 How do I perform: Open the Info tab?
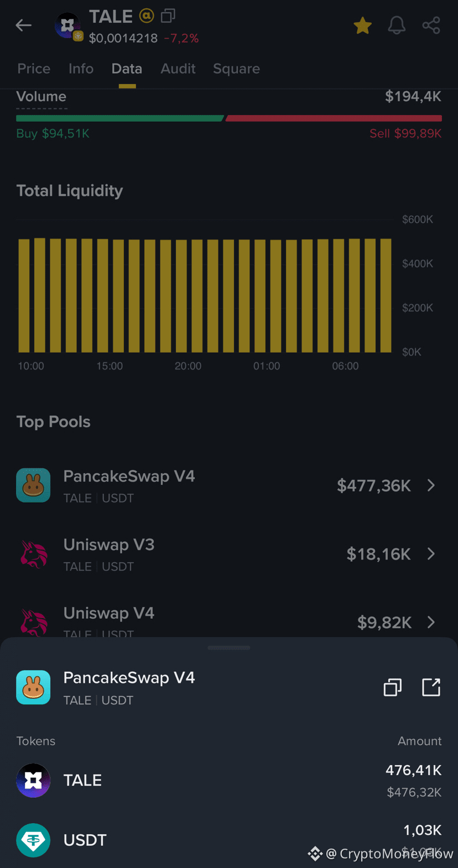[x=81, y=69]
